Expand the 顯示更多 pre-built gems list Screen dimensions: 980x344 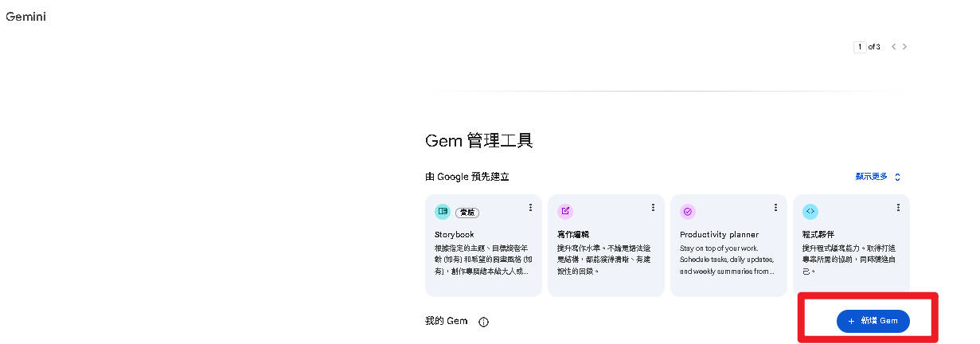[878, 177]
